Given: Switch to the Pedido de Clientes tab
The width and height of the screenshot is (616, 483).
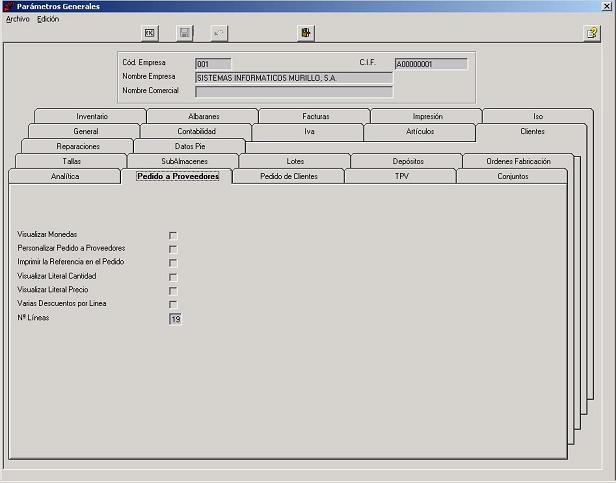Looking at the screenshot, I should (289, 176).
